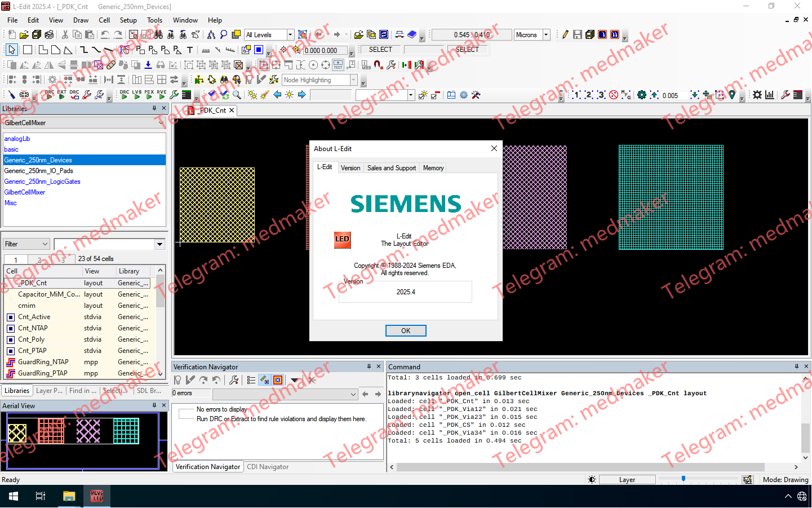Select Generic_250nm_LogicGates library
This screenshot has width=812, height=508.
coord(42,182)
